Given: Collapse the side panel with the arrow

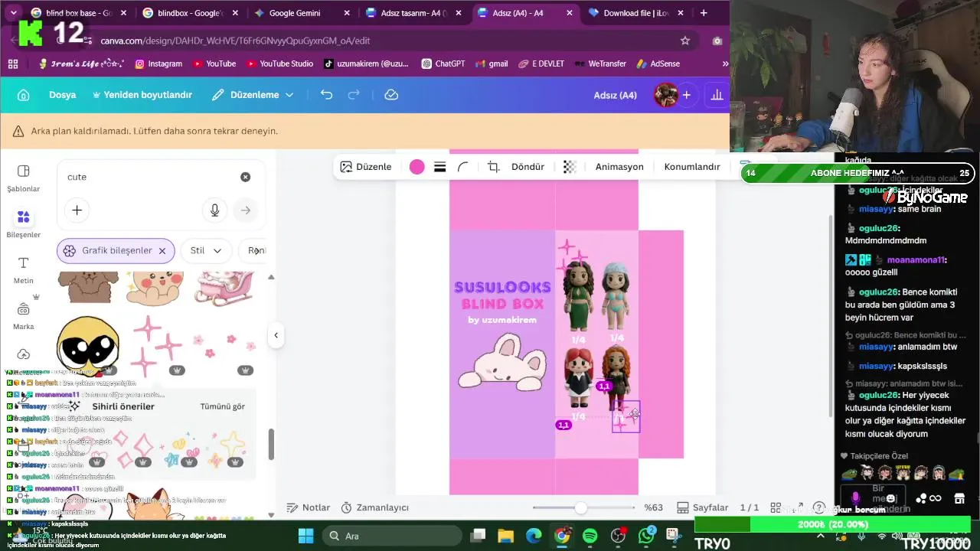Looking at the screenshot, I should 276,334.
